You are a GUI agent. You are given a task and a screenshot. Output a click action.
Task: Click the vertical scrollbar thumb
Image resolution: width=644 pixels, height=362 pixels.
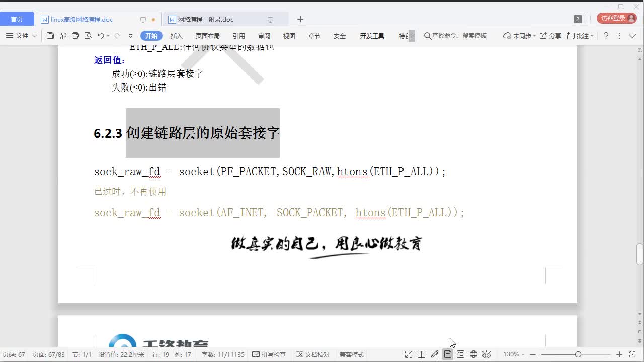[x=640, y=254]
